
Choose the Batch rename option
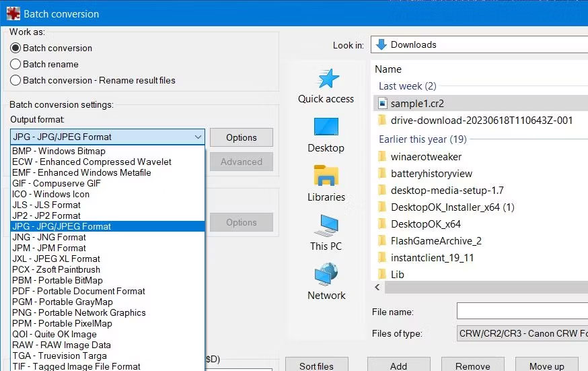click(16, 64)
